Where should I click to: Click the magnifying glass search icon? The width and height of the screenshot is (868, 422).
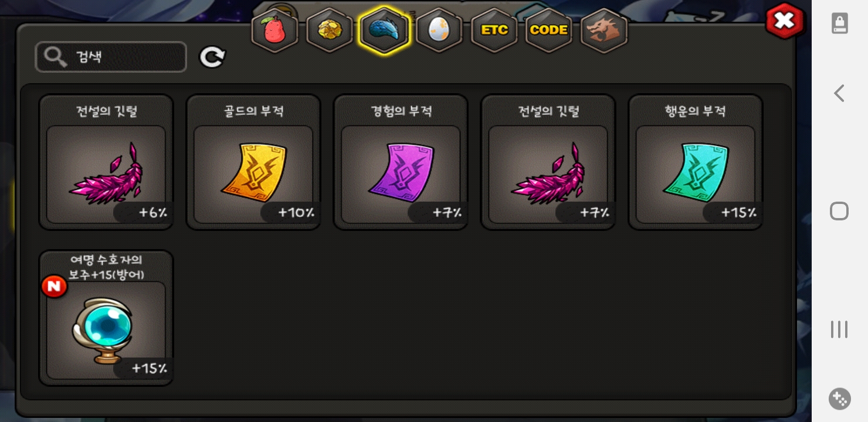pos(55,57)
